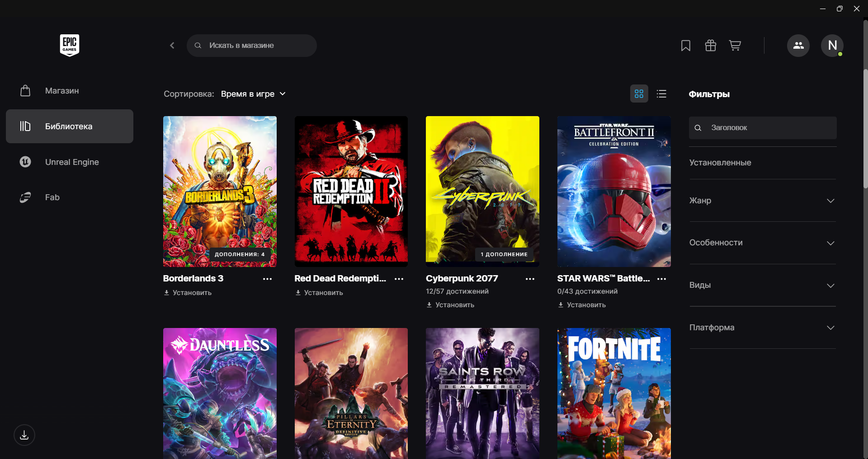This screenshot has height=459, width=868.
Task: Click the Epic Games logo
Action: (x=70, y=45)
